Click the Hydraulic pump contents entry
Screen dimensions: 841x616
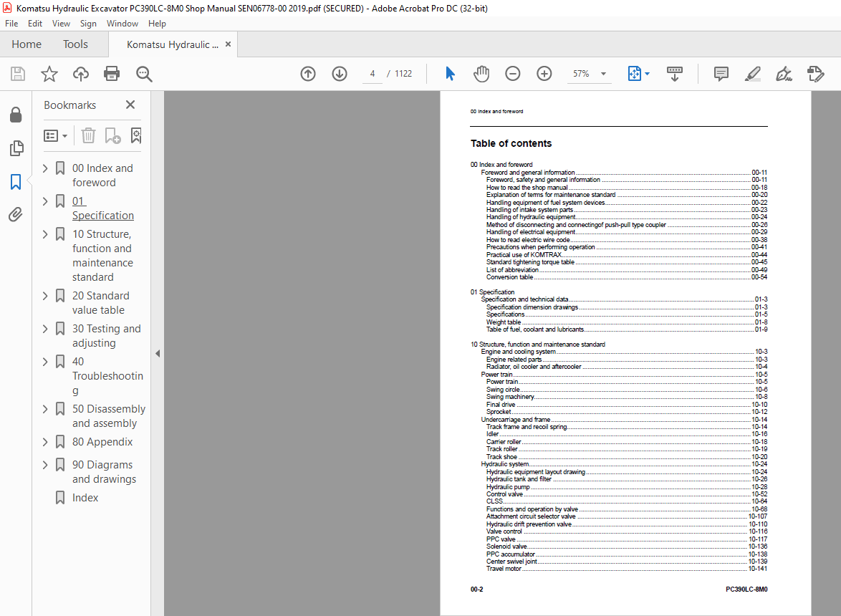(x=627, y=487)
